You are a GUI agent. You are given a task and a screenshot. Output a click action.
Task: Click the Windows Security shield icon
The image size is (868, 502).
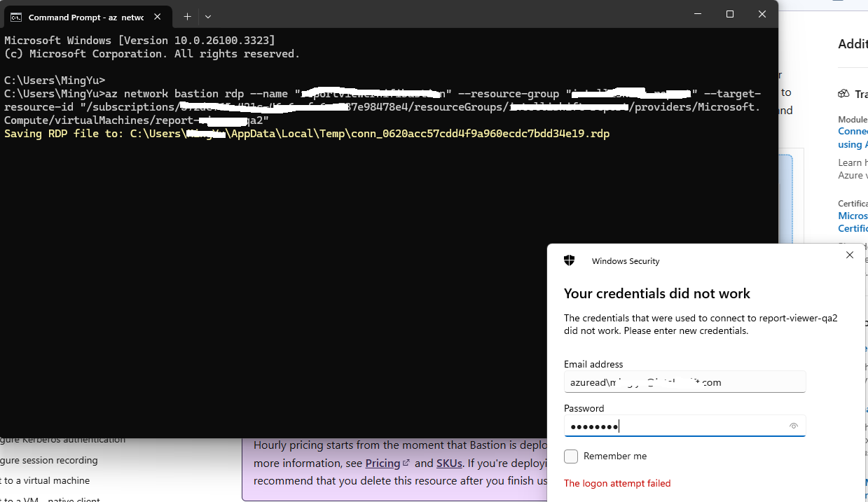pos(570,260)
